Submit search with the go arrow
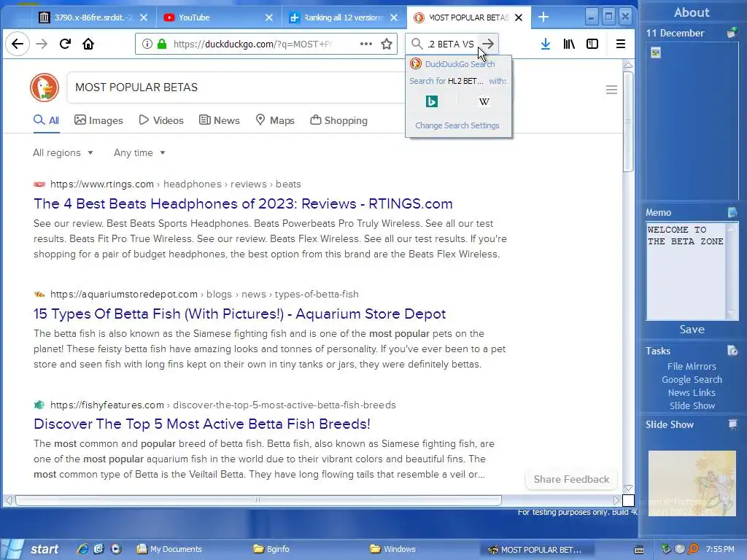Screen dimensions: 747x560 (488, 44)
